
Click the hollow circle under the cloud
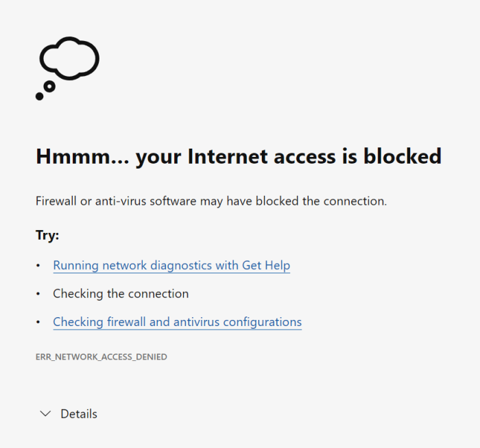[x=49, y=86]
